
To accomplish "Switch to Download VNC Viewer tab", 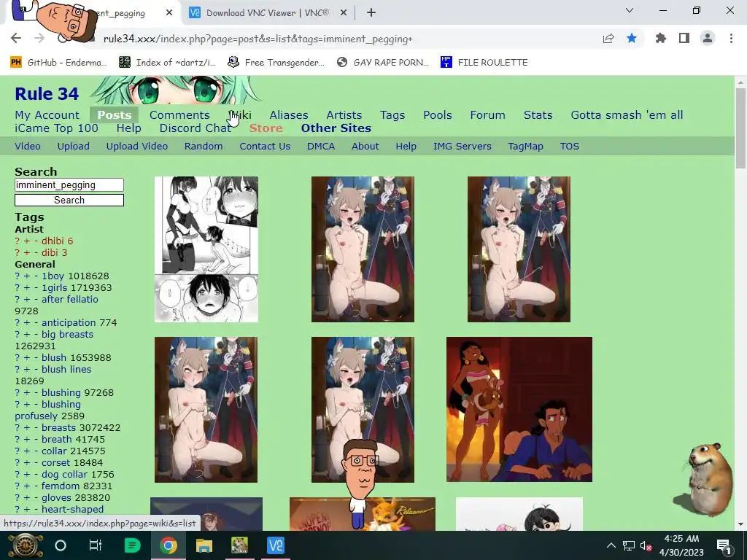I will coord(267,13).
